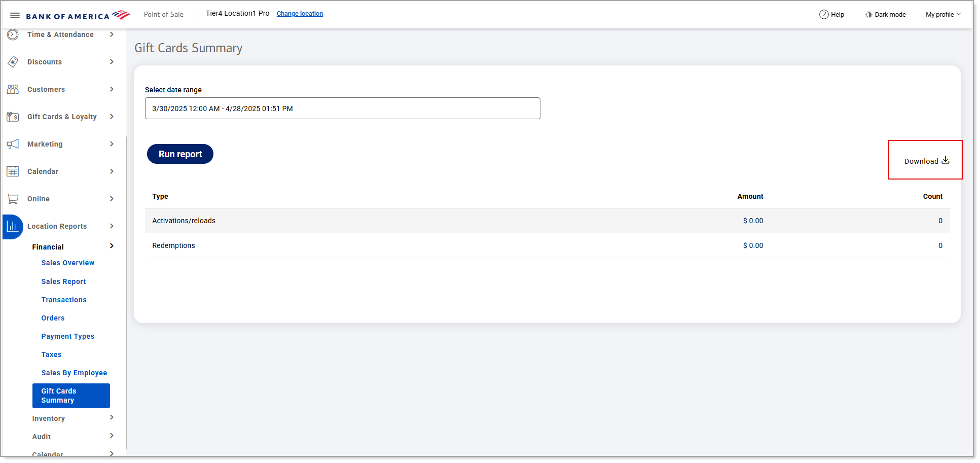
Task: Open the Inventory submenu label
Action: pyautogui.click(x=49, y=418)
